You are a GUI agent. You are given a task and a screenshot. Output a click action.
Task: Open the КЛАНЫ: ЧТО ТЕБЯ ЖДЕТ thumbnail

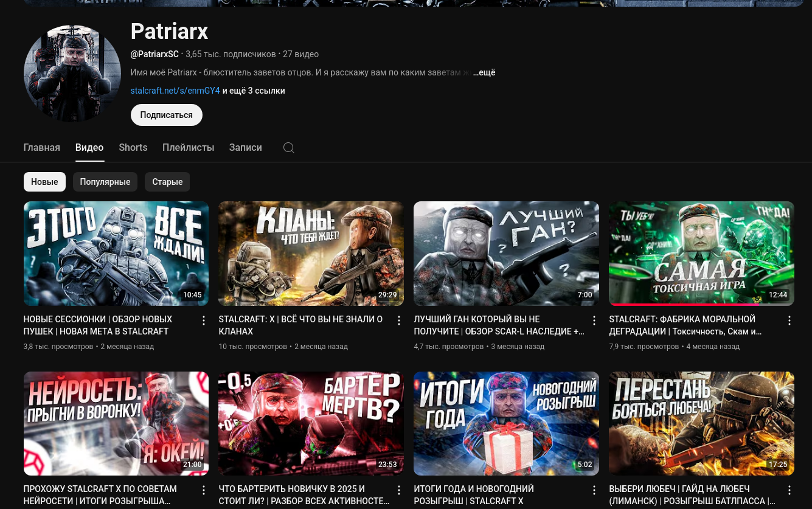(311, 254)
